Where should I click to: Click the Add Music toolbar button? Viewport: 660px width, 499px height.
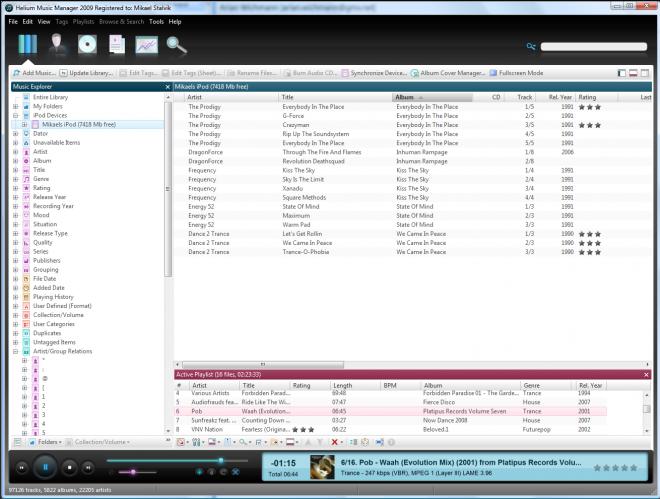click(x=34, y=73)
